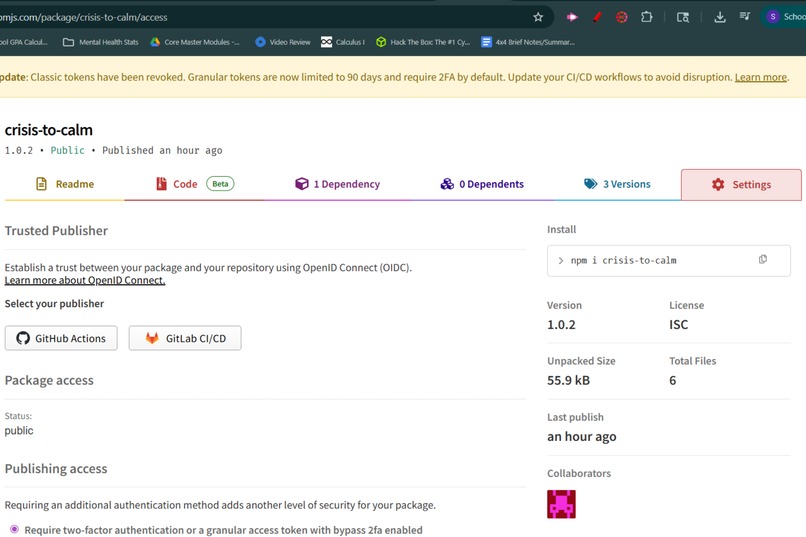Bookmark this page with the star icon

(538, 17)
